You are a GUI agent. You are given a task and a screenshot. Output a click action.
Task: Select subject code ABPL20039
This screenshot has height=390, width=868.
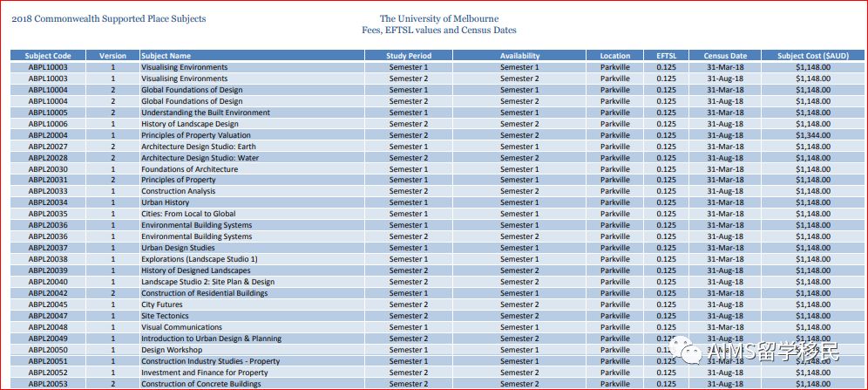tap(48, 270)
